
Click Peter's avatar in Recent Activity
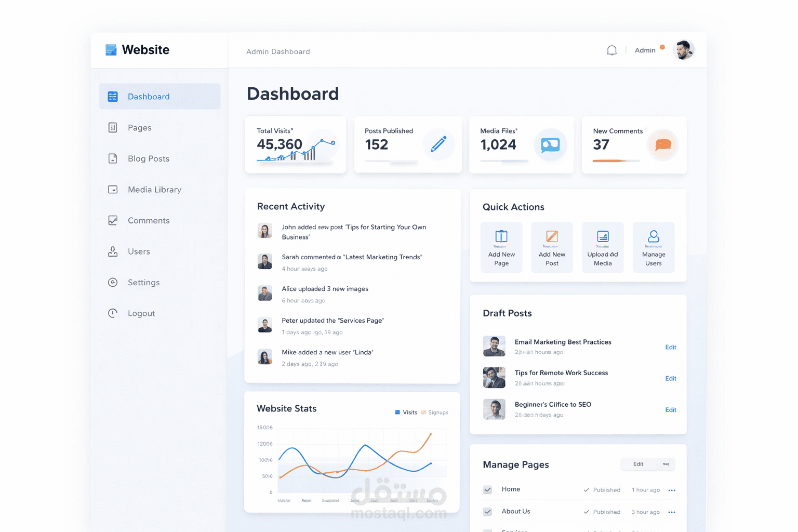click(265, 325)
